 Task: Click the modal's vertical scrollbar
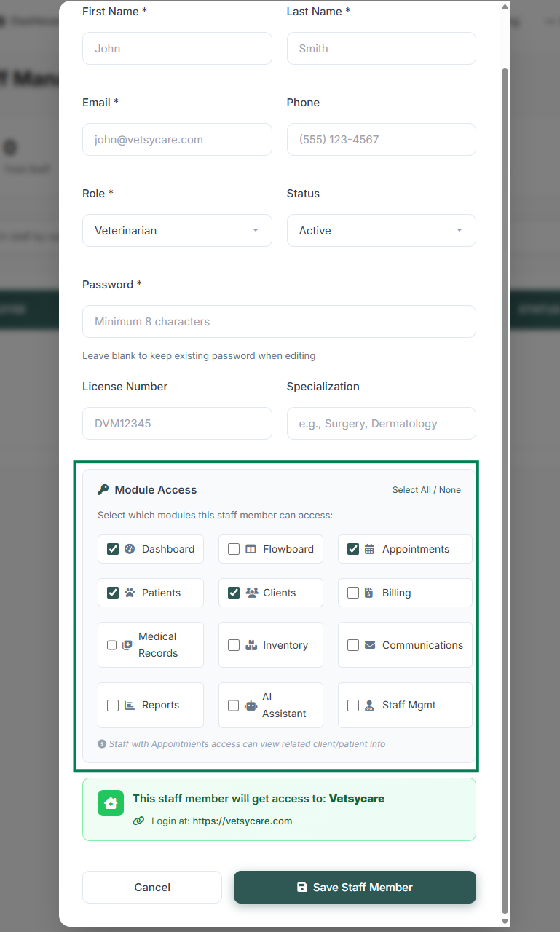(505, 437)
